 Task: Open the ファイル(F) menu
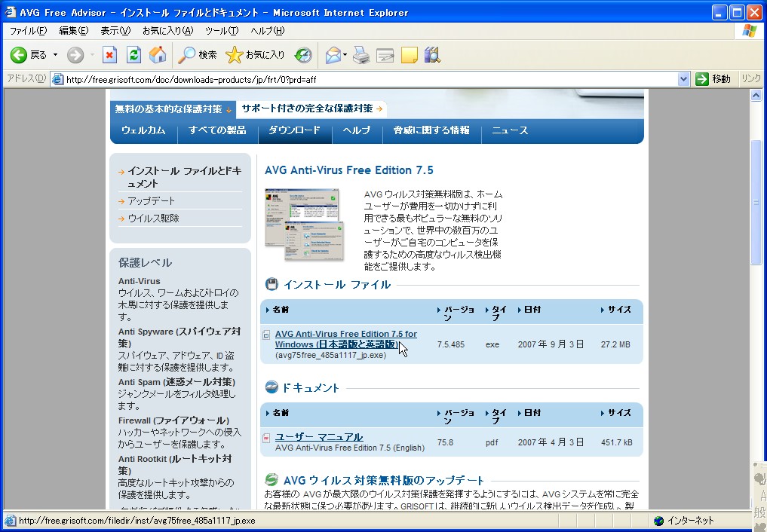(29, 31)
